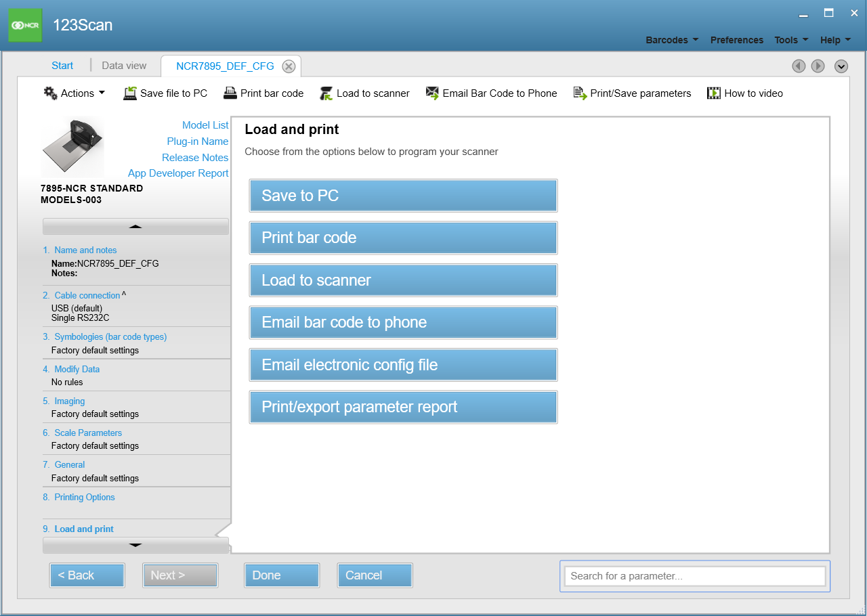Click the text 'Single RS232C'
This screenshot has height=616, width=867.
81,317
